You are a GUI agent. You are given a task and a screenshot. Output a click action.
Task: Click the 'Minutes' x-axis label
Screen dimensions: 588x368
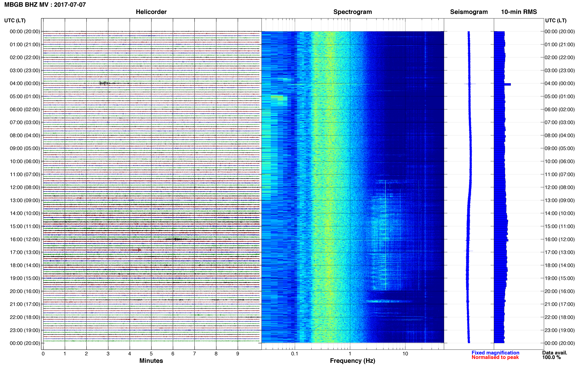[x=151, y=361]
